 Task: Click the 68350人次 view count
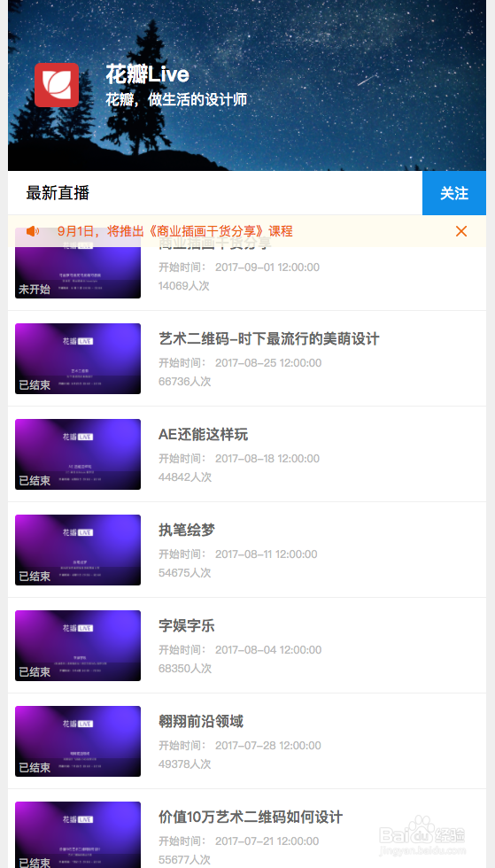(185, 669)
